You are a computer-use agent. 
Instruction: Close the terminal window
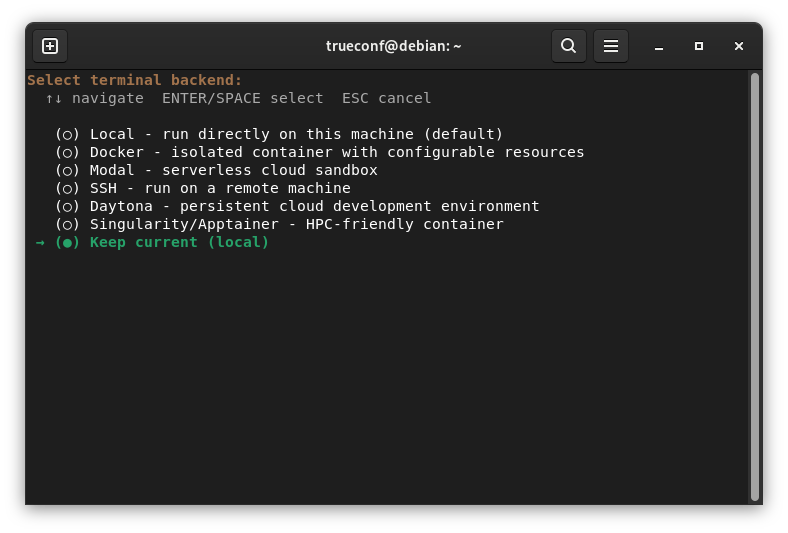click(x=738, y=46)
